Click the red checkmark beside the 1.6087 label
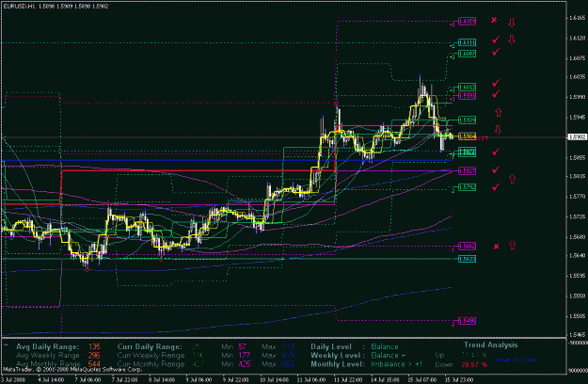 tap(496, 52)
